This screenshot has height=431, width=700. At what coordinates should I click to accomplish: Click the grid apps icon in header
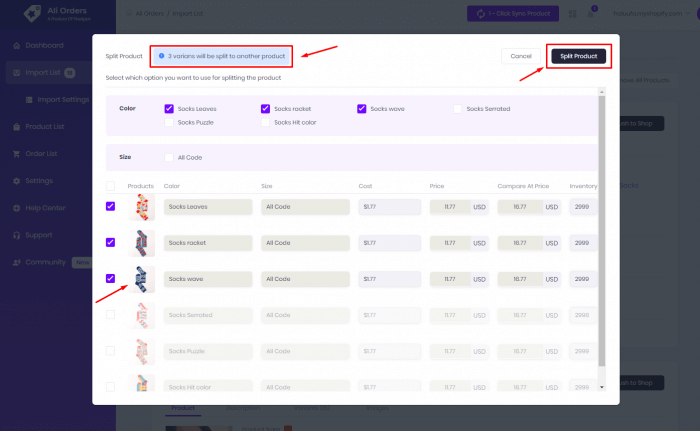(x=572, y=14)
